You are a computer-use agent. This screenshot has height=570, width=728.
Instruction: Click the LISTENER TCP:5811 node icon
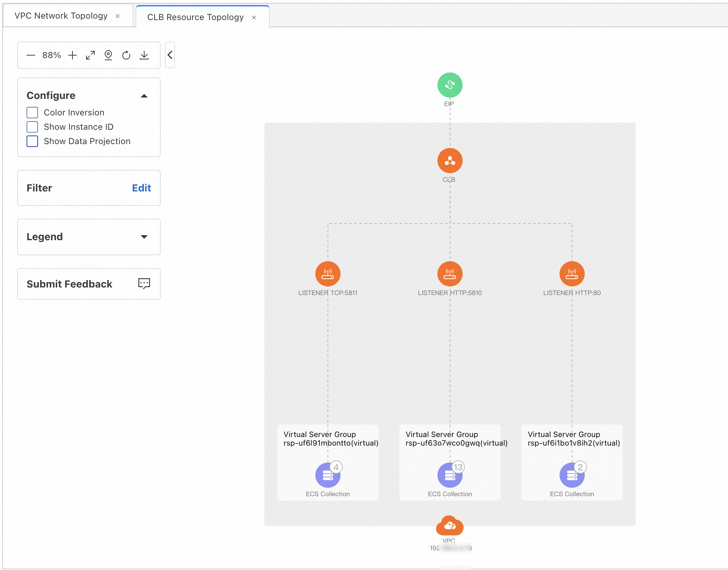click(x=327, y=274)
